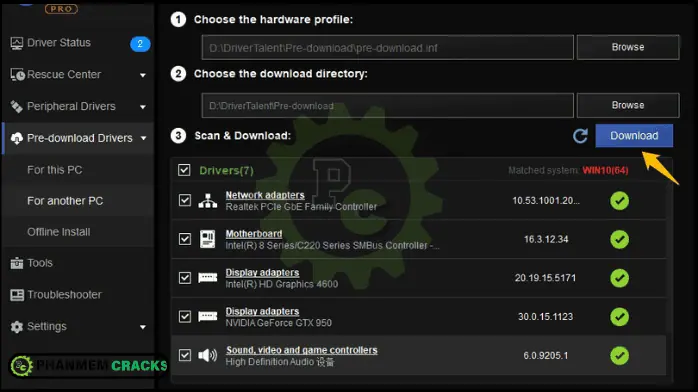Click the NVIDIA GeForce adapter icon
The width and height of the screenshot is (698, 392).
[x=207, y=317]
